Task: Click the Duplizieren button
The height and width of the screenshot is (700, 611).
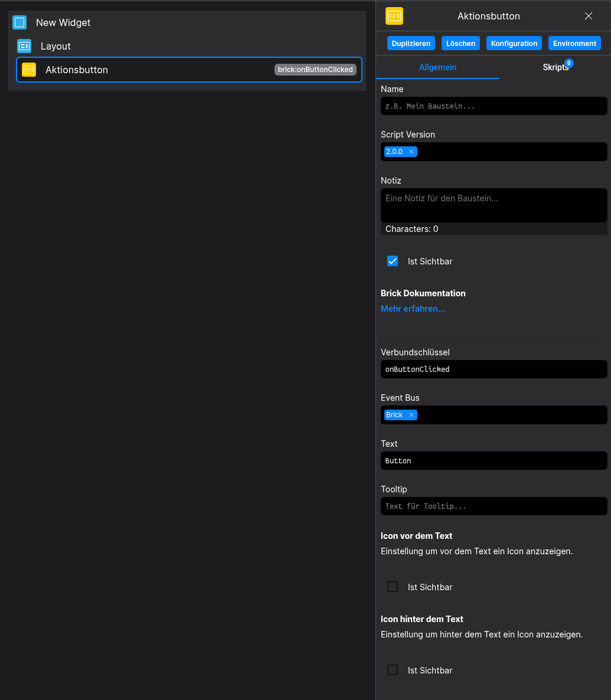Action: coord(411,43)
